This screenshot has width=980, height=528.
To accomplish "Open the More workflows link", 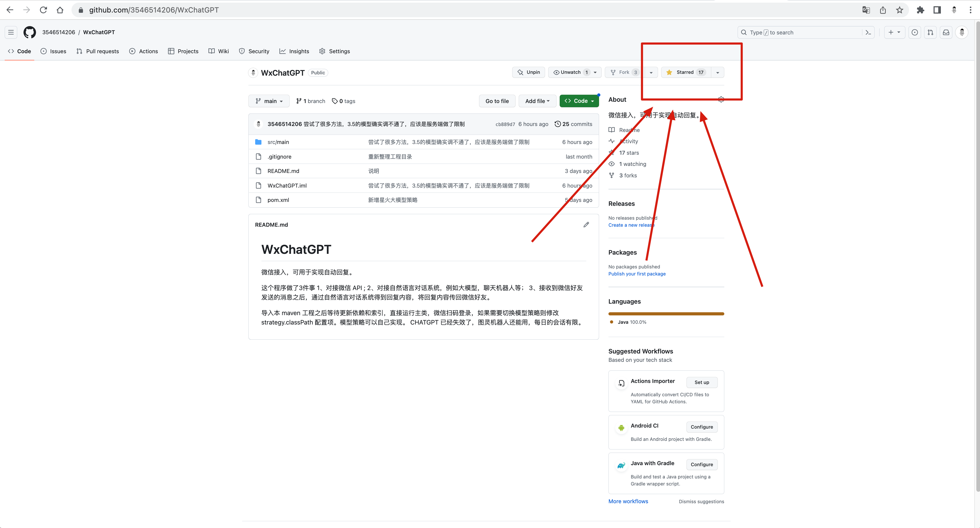I will pyautogui.click(x=628, y=501).
